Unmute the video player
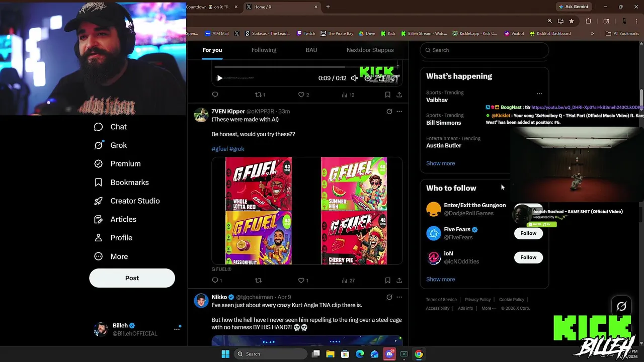Image resolution: width=644 pixels, height=362 pixels. (x=354, y=78)
